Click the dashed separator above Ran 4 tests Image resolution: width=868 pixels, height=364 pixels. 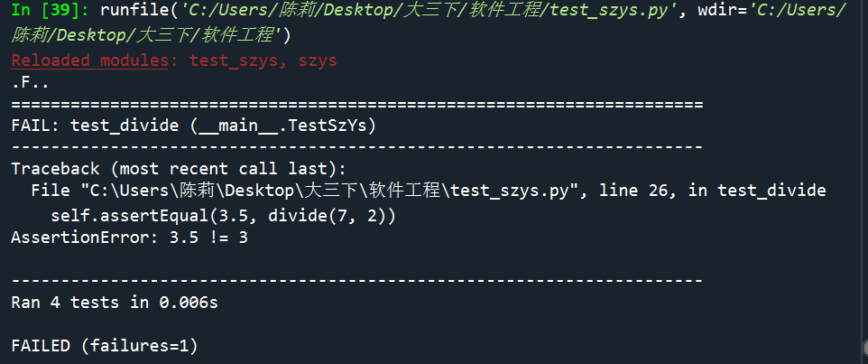click(356, 281)
